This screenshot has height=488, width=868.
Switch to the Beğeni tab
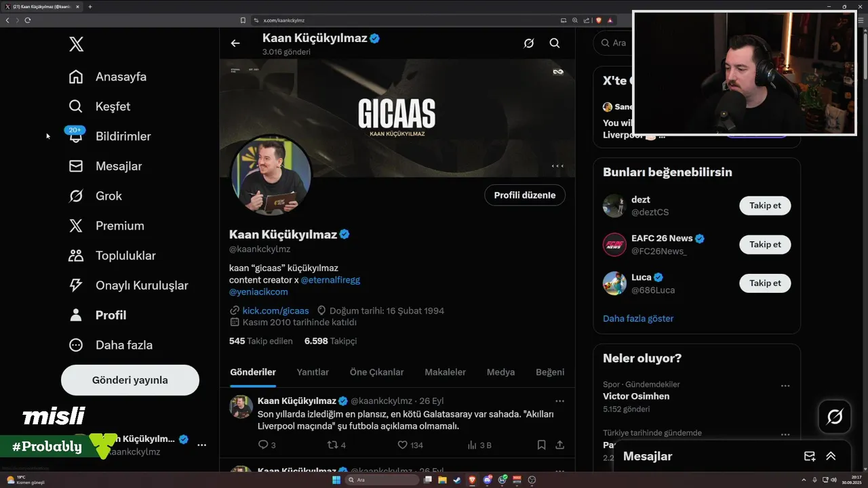(x=550, y=372)
